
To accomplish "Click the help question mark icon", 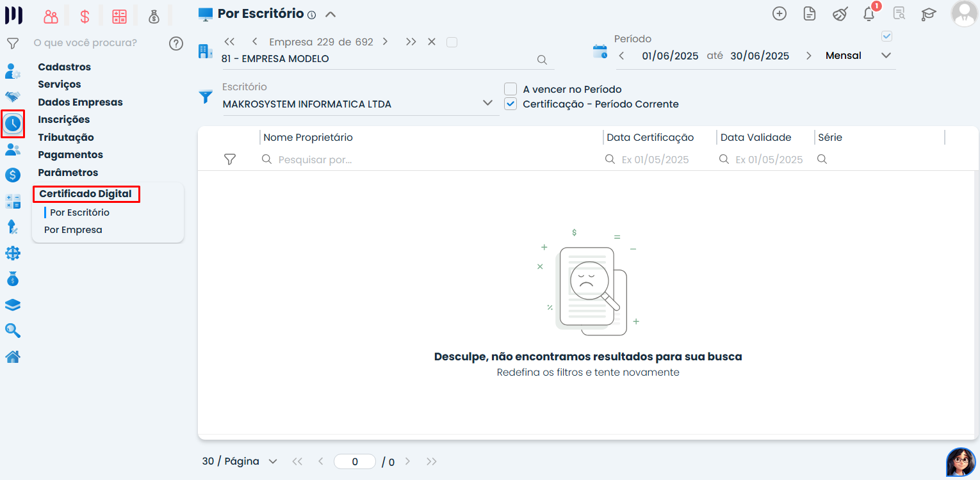I will pyautogui.click(x=176, y=44).
